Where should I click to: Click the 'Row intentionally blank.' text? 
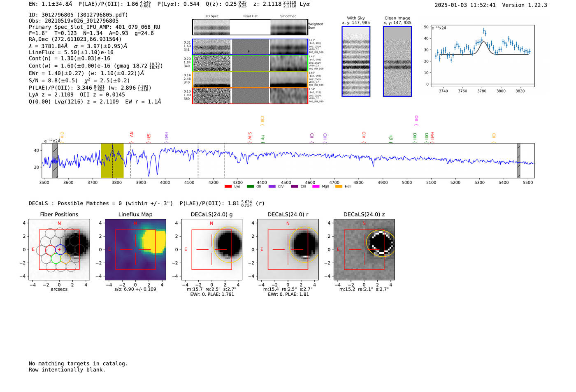click(67, 370)
